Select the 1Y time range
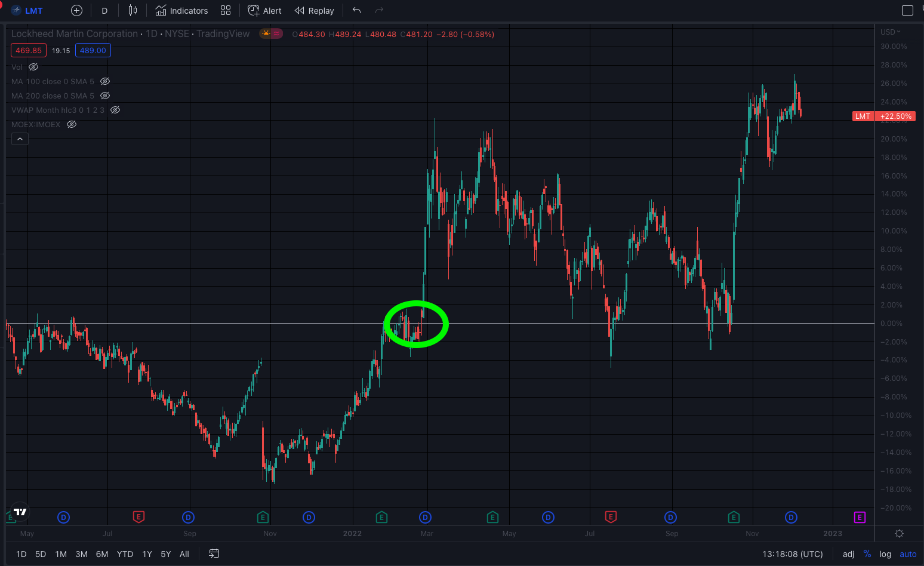This screenshot has width=924, height=566. click(x=147, y=554)
